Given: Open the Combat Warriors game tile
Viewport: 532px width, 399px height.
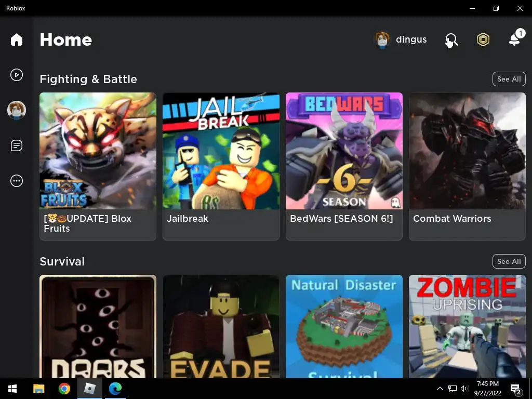Looking at the screenshot, I should [467, 166].
